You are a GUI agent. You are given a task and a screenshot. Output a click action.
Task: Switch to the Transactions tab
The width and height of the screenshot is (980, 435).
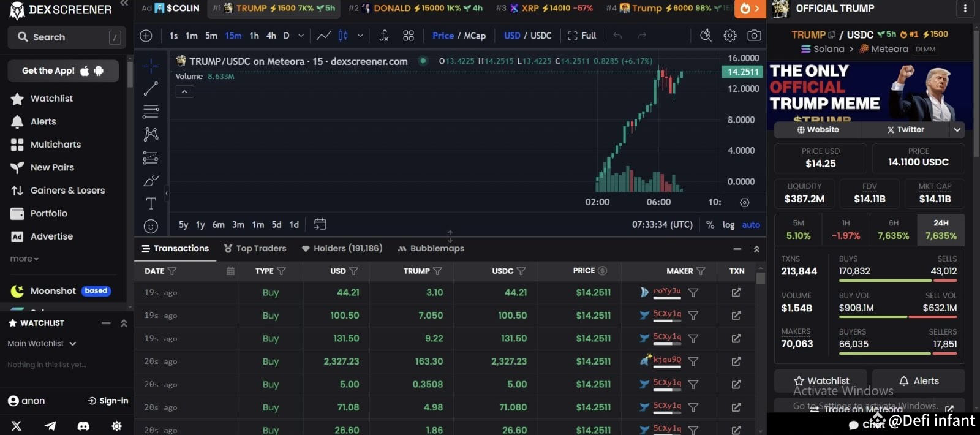point(175,248)
